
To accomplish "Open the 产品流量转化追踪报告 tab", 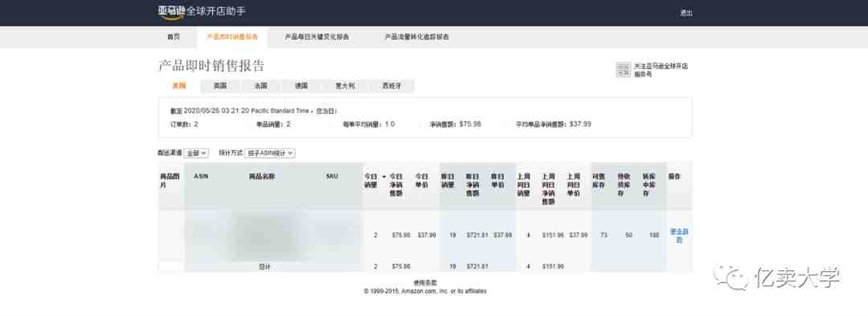I will click(x=417, y=37).
